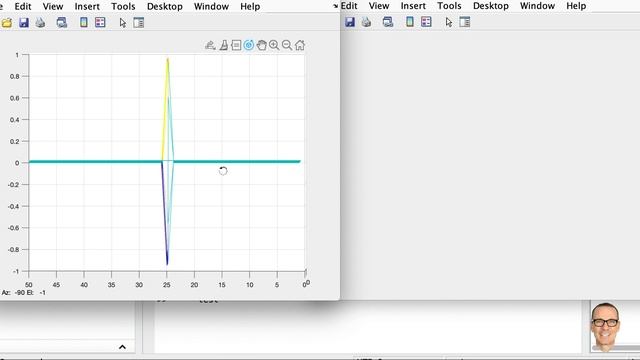Open Property Inspector in right figure
Image resolution: width=640 pixels, height=360 pixels.
465,22
